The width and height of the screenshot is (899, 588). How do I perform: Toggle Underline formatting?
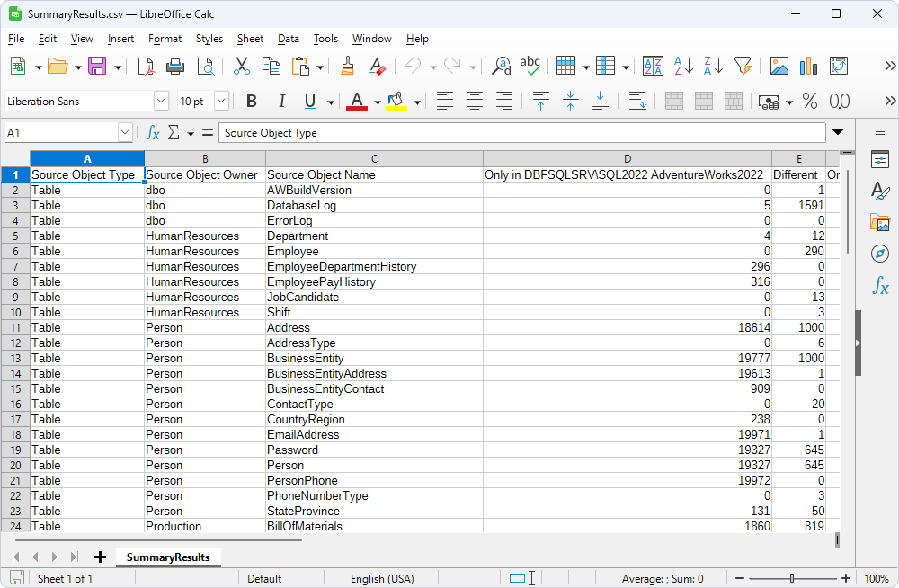310,102
